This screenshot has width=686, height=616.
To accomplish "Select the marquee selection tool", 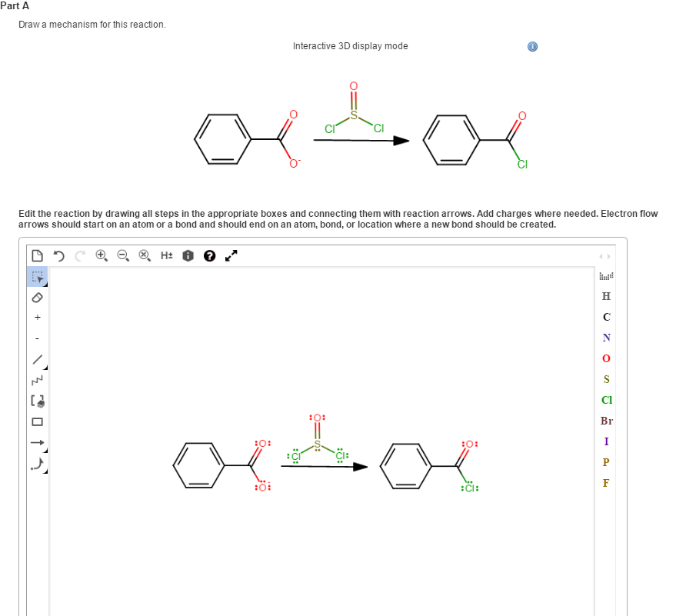I will pos(37,277).
